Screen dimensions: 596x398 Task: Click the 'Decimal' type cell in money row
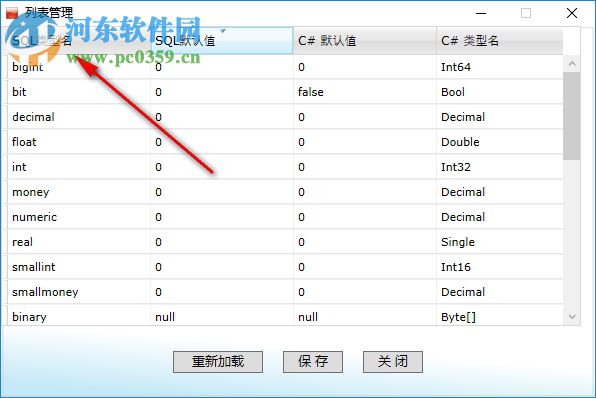pyautogui.click(x=499, y=192)
